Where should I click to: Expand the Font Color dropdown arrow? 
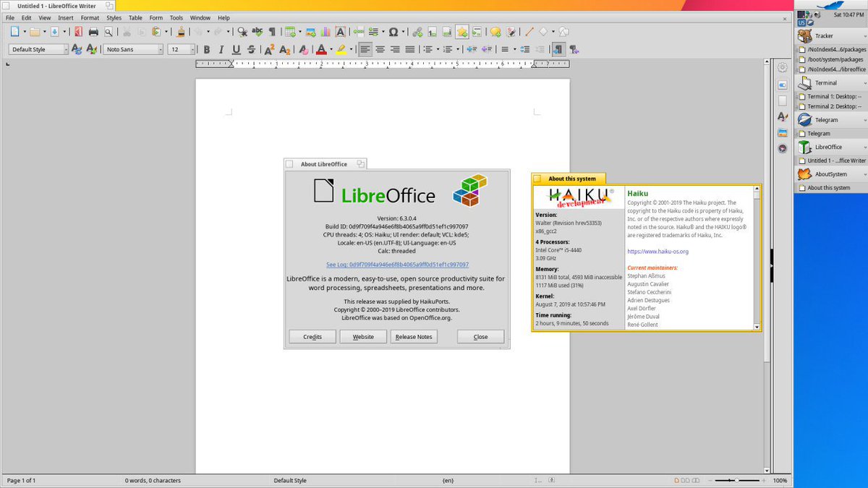[331, 50]
